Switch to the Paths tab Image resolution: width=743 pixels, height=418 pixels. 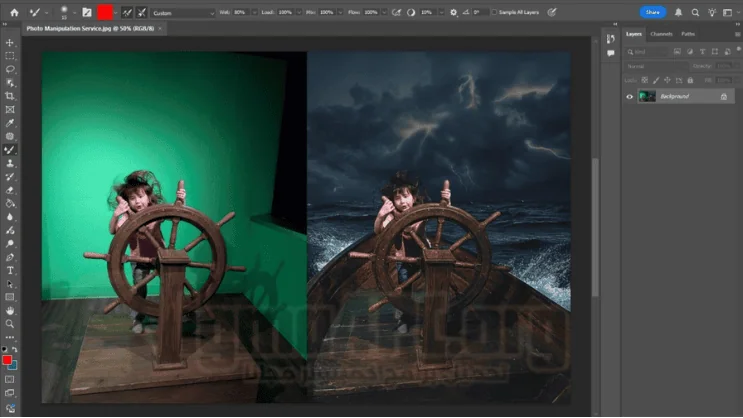(x=688, y=34)
